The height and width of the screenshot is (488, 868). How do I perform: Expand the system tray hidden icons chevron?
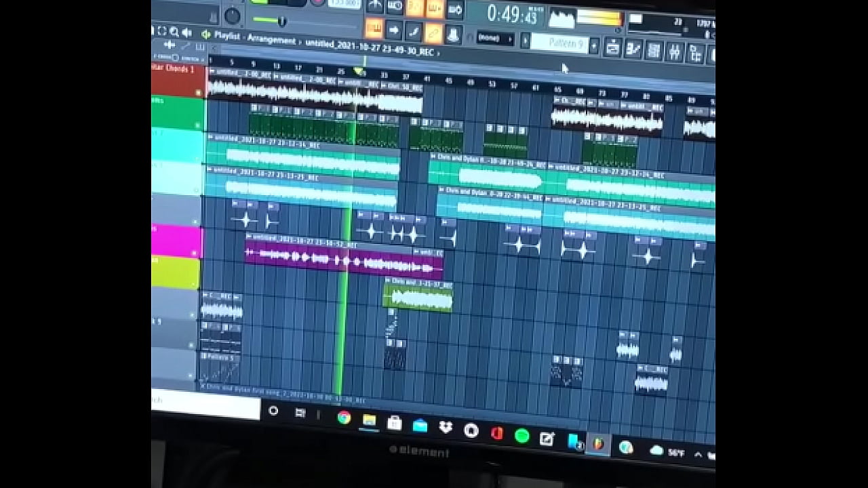point(698,454)
